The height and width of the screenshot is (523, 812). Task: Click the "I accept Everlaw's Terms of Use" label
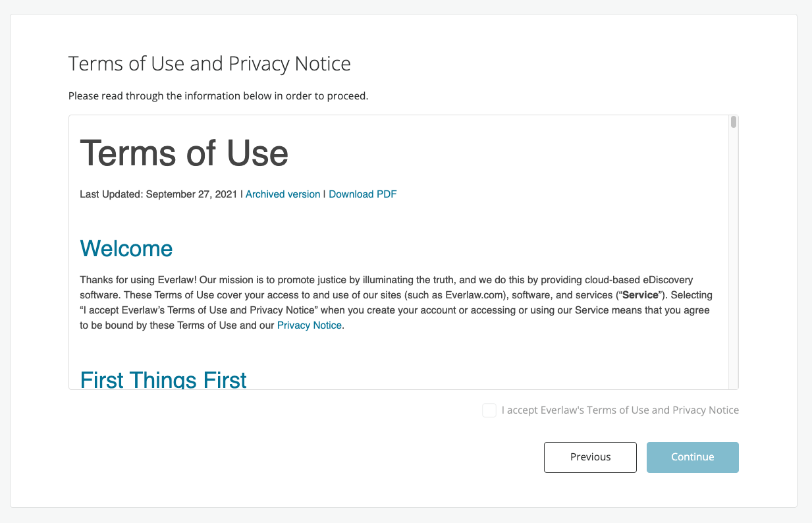pyautogui.click(x=620, y=410)
